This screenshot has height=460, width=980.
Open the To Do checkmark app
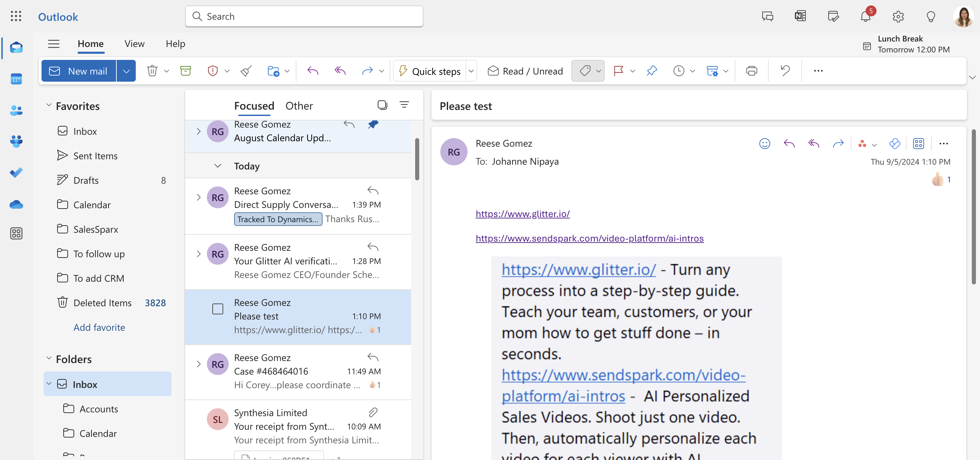click(16, 172)
